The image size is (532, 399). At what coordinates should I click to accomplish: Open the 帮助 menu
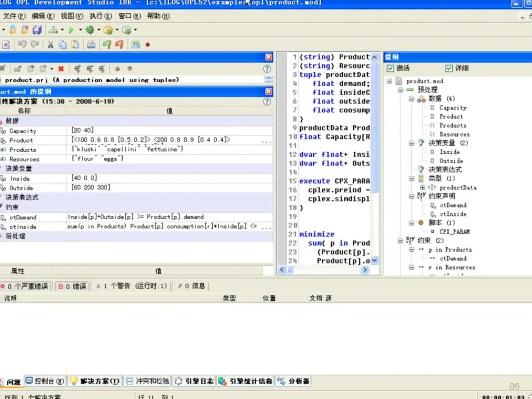(x=158, y=16)
